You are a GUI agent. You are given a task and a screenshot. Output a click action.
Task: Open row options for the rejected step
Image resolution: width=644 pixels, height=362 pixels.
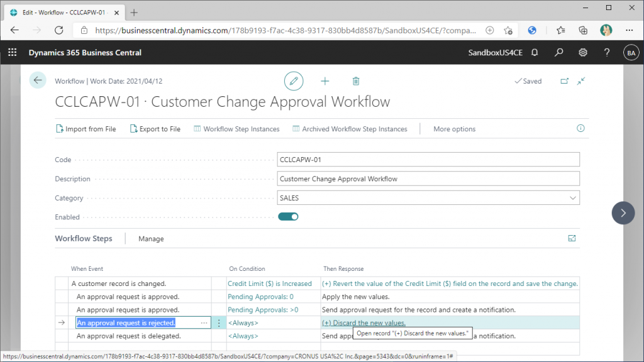pyautogui.click(x=219, y=323)
